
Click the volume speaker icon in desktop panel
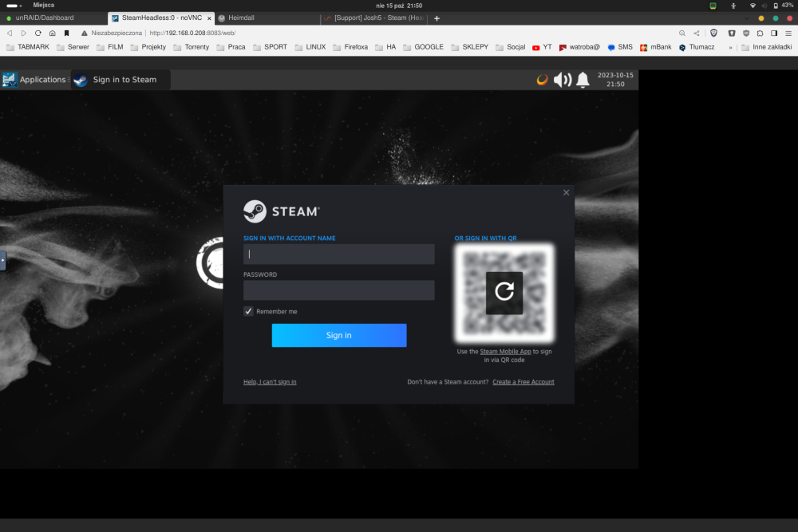563,80
